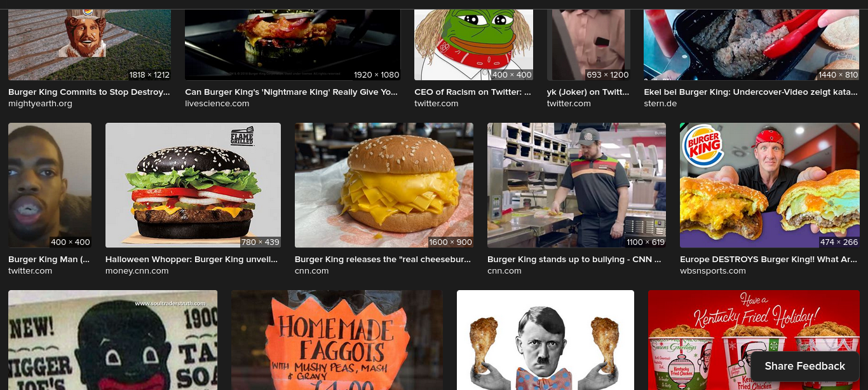Click the mightyearth.org source link
Screen dimensions: 868x390
tap(40, 104)
